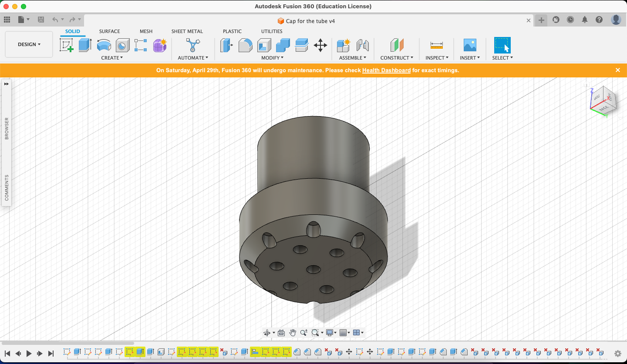Click the Create Form purple icon
627x364 pixels.
pos(160,45)
